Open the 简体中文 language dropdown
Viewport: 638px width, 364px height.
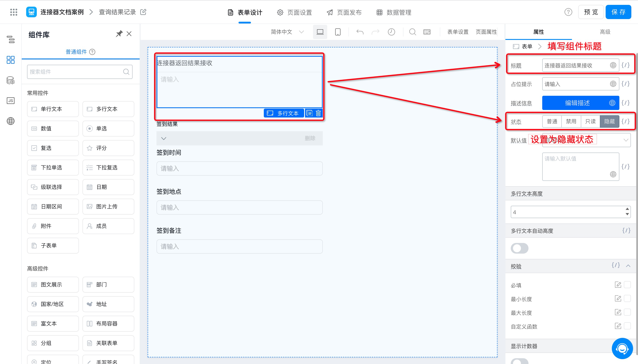point(287,32)
